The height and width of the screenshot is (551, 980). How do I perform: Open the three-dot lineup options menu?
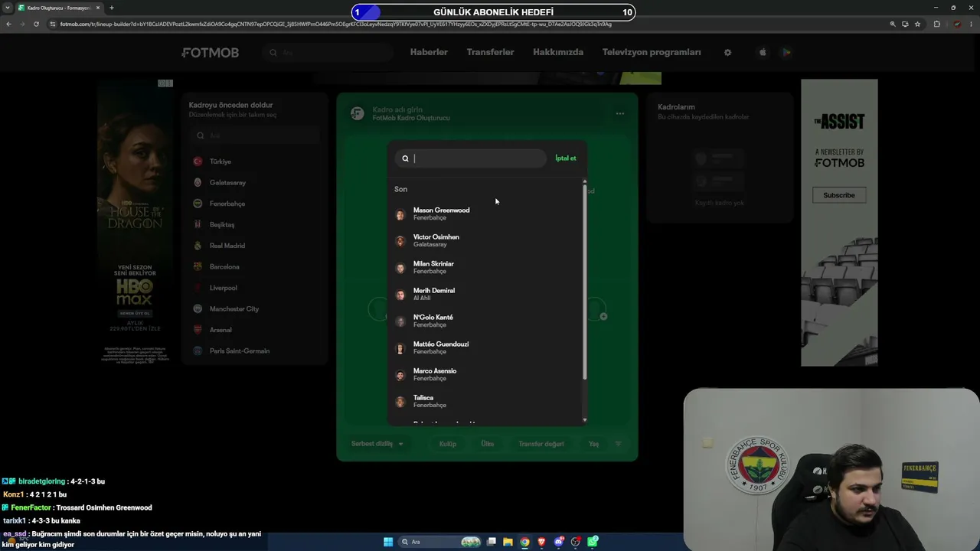[620, 113]
